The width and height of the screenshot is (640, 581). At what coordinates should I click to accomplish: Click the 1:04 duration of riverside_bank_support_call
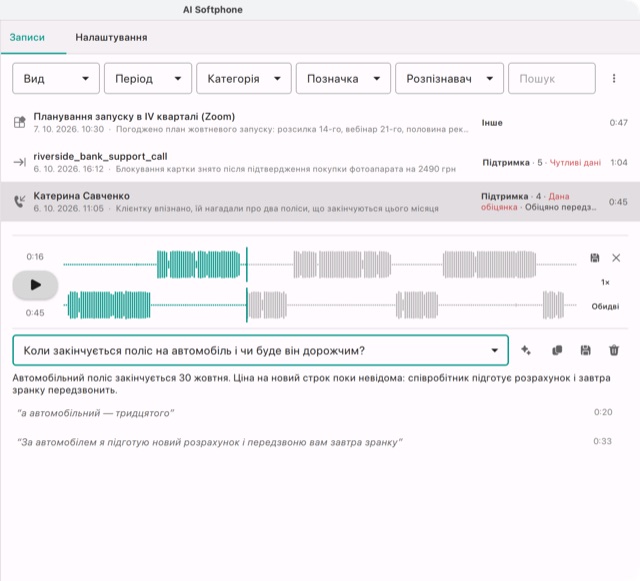[619, 163]
